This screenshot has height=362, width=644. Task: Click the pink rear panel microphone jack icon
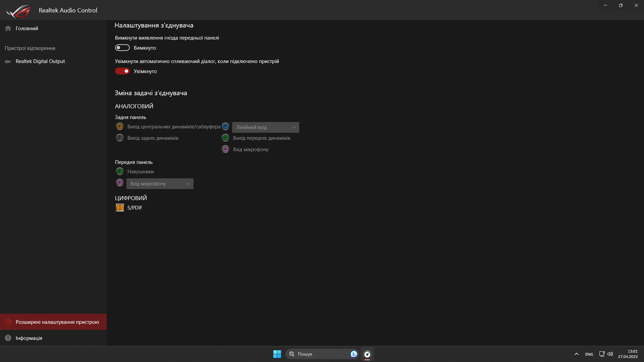click(x=225, y=149)
